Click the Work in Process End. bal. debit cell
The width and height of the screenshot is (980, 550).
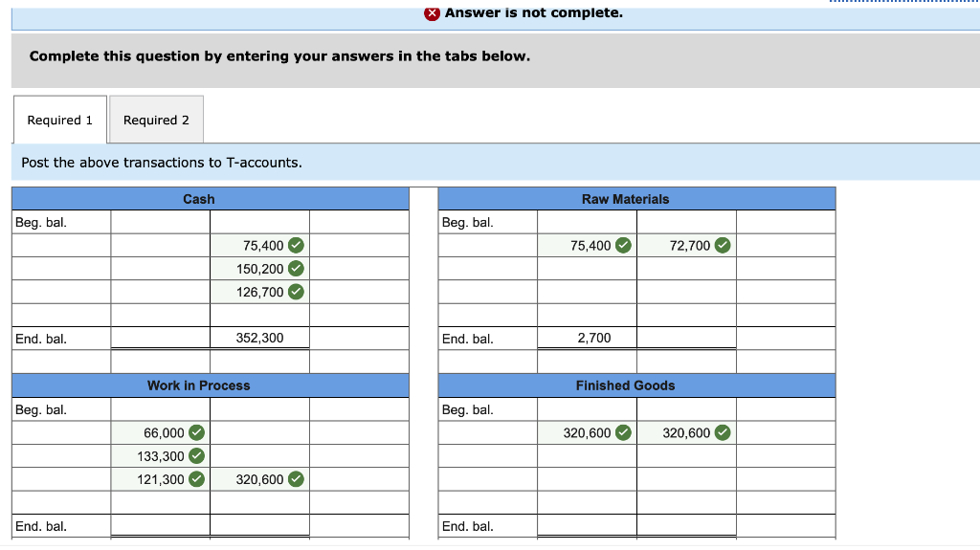(x=161, y=526)
